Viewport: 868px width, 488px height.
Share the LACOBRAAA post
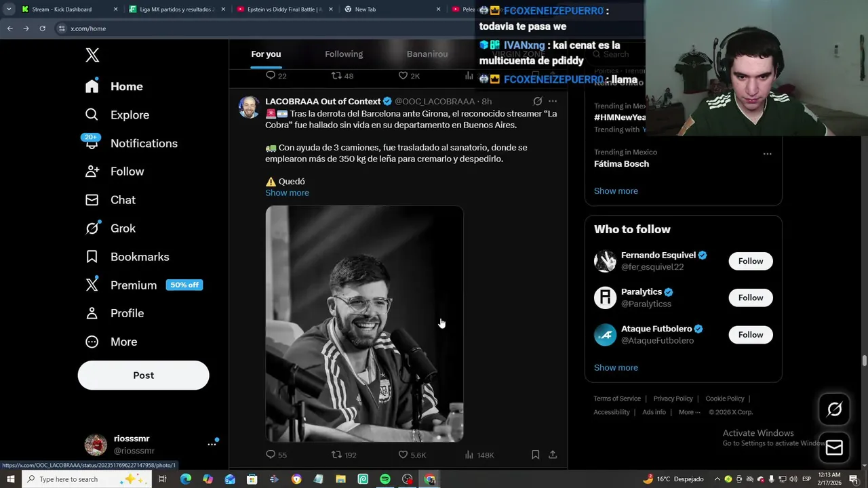point(553,455)
